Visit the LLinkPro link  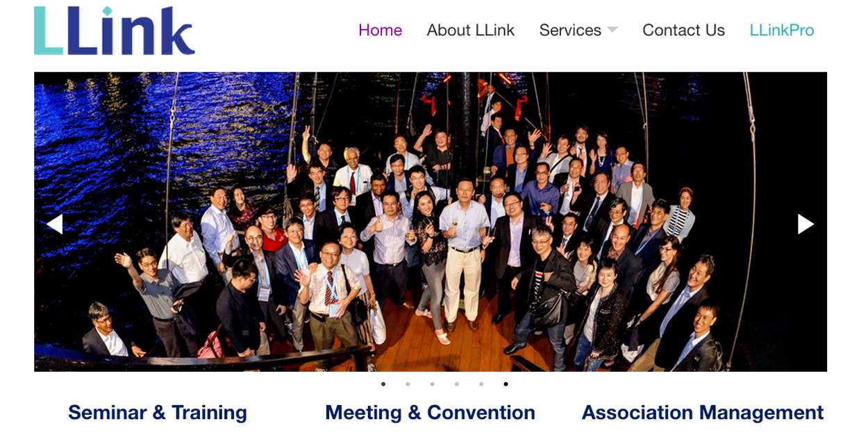tap(782, 31)
